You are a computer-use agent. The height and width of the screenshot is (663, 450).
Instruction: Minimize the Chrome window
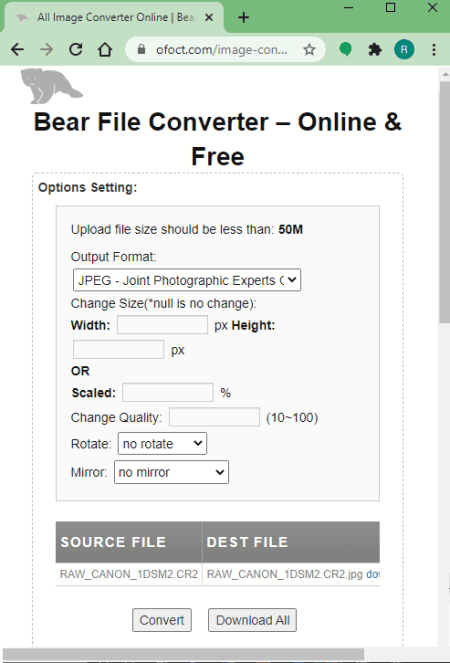click(349, 8)
